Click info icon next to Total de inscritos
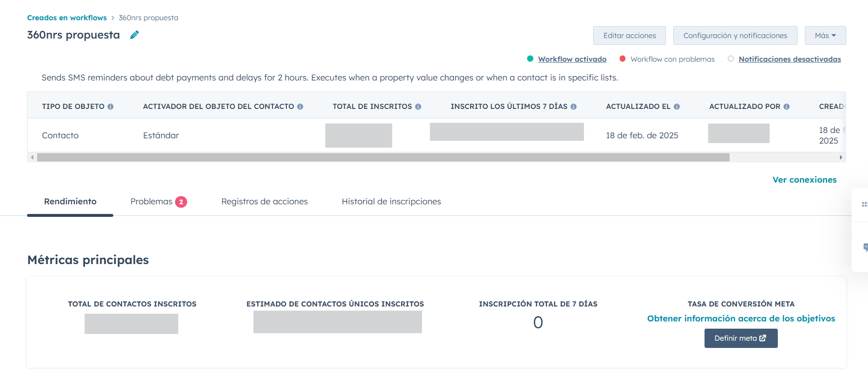The width and height of the screenshot is (868, 386). coord(418,106)
